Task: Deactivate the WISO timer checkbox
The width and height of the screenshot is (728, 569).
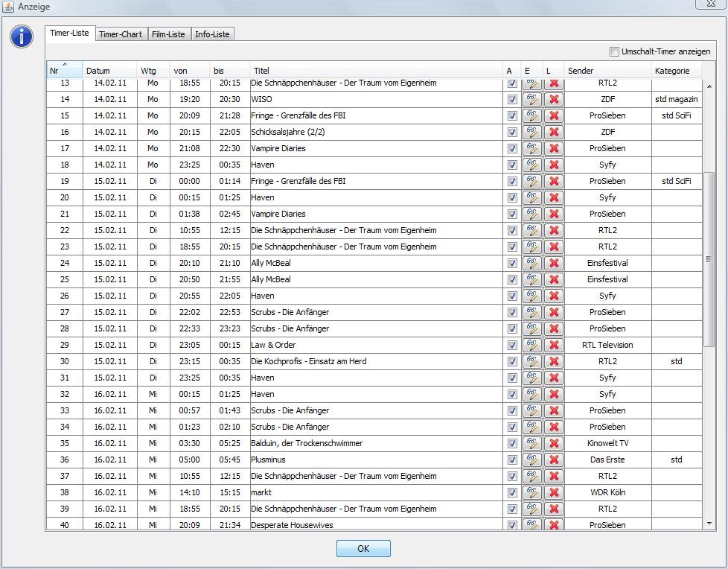Action: click(512, 99)
